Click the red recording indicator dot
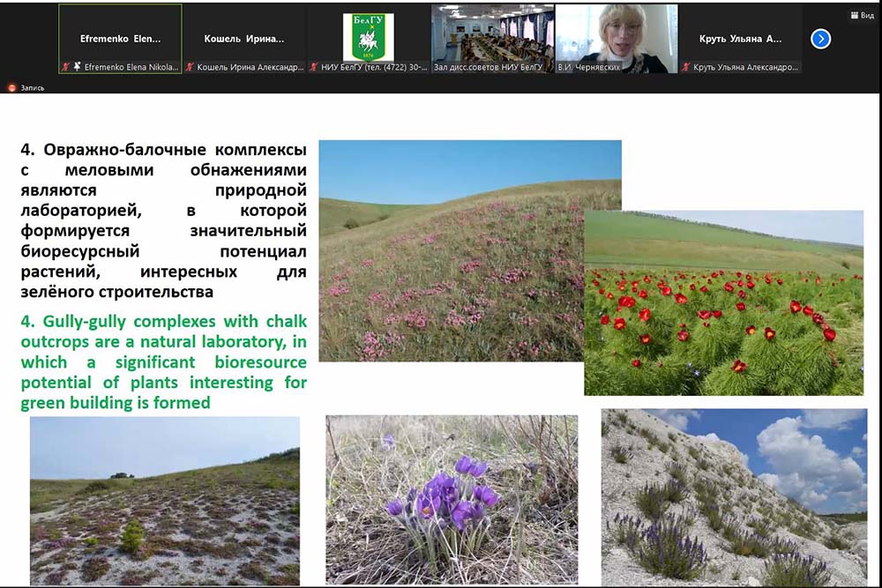This screenshot has height=588, width=882. point(11,87)
